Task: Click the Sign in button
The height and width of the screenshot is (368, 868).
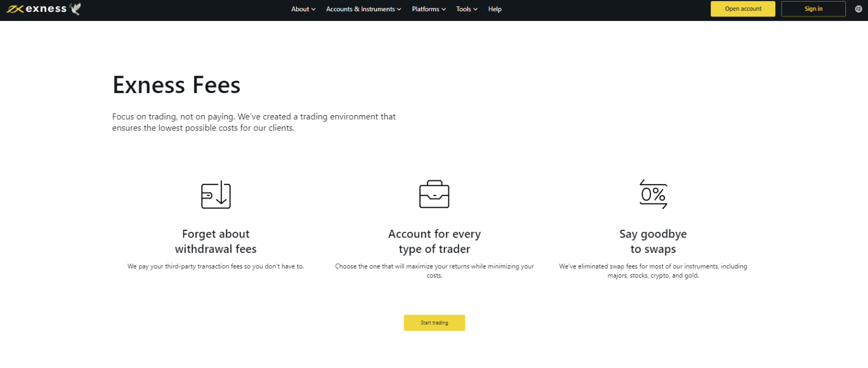Action: click(813, 9)
